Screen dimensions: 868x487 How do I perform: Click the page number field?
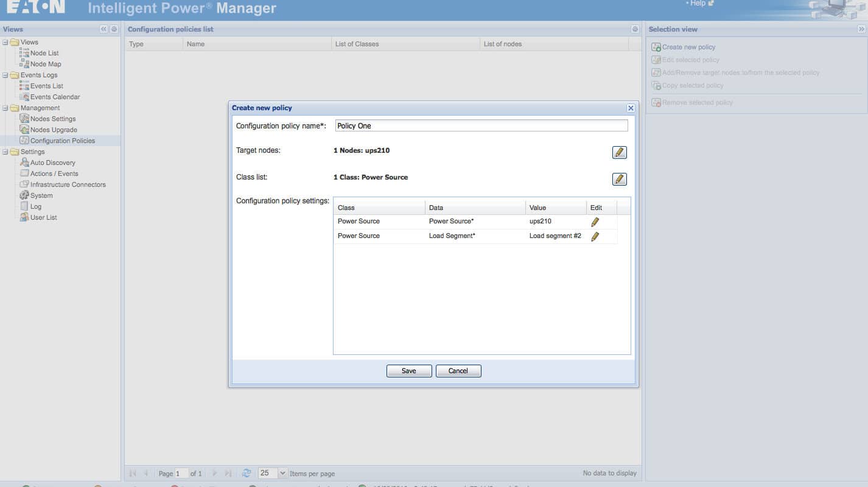(x=181, y=473)
